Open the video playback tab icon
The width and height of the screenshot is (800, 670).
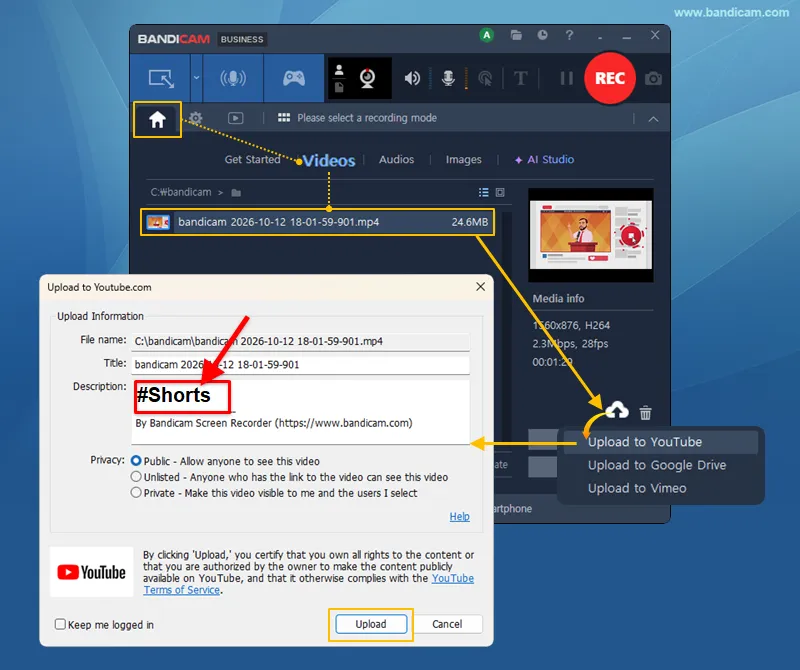[235, 118]
